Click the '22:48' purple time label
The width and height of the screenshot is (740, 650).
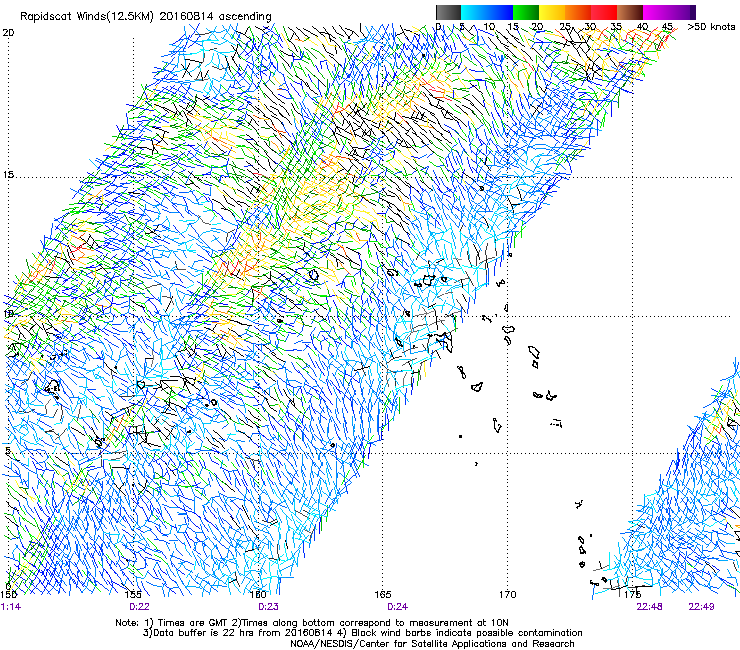point(649,607)
